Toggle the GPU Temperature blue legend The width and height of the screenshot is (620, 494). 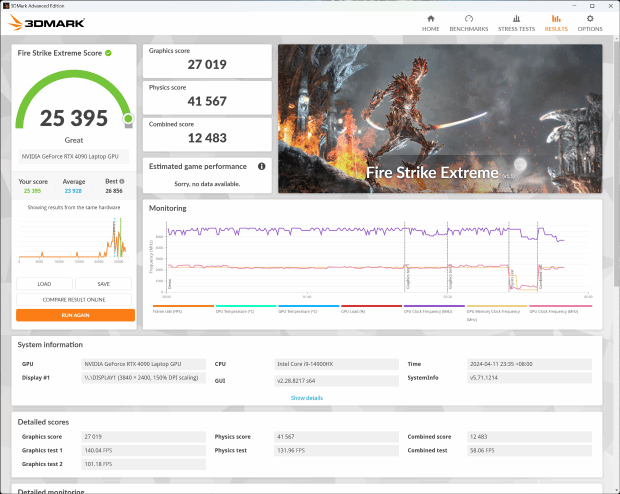(x=308, y=309)
